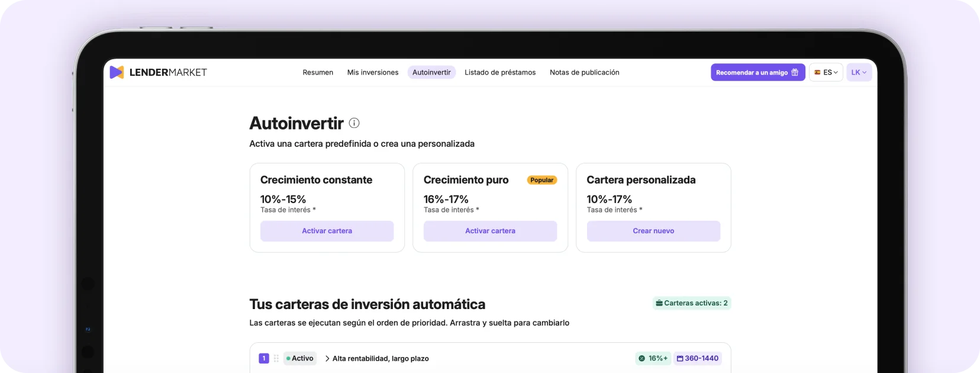Click the Spanish flag icon
Viewport: 980px width, 373px height.
click(x=817, y=72)
